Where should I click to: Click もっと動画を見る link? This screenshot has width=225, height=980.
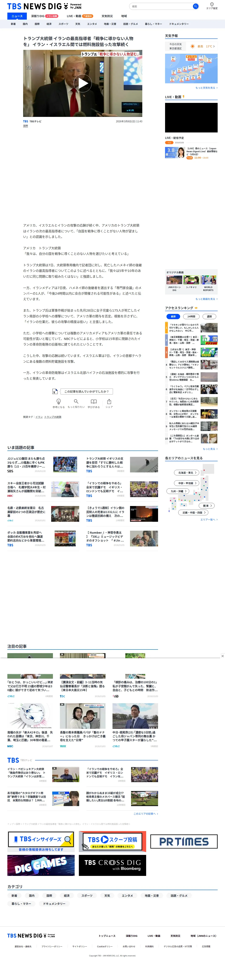tap(206, 299)
